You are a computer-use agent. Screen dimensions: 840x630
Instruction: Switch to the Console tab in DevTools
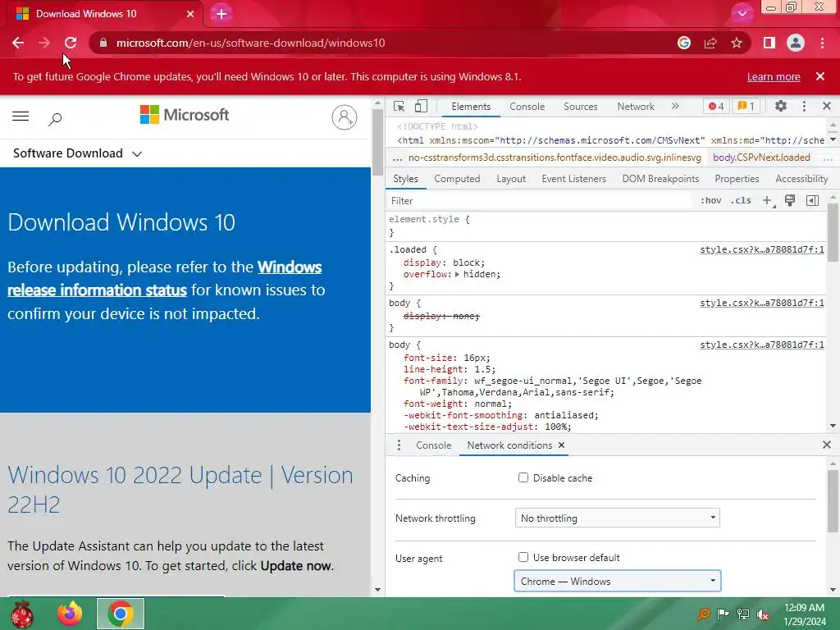click(527, 106)
